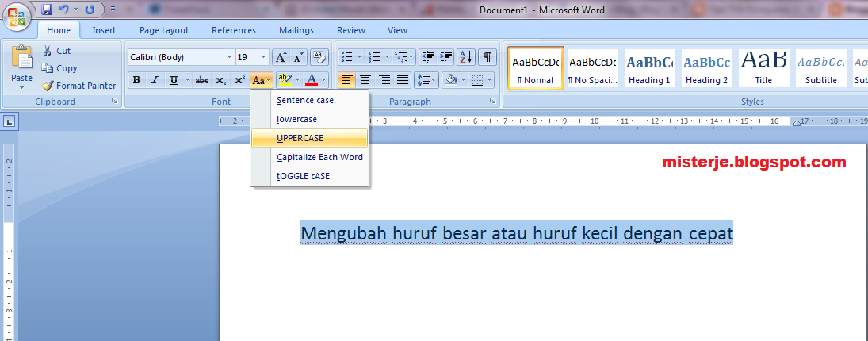Choose lowercase option
The width and height of the screenshot is (868, 341).
tap(309, 119)
